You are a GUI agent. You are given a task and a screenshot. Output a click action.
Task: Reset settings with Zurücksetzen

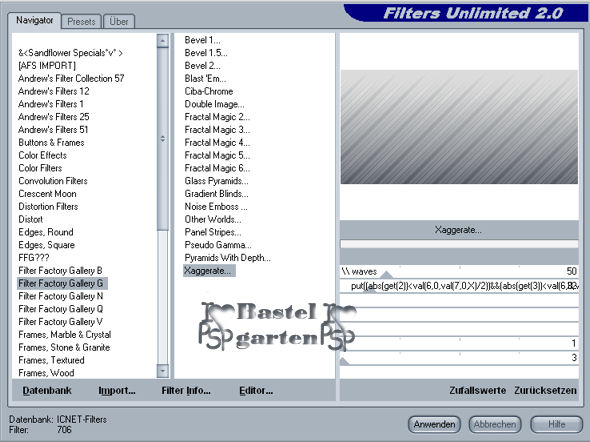[545, 390]
